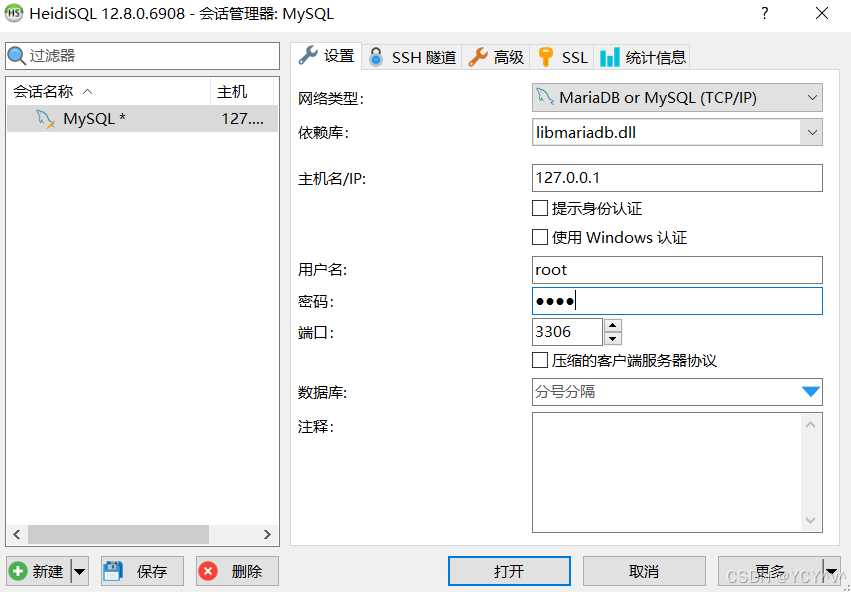This screenshot has width=851, height=592.
Task: Switch to the 高级 advanced tab
Action: (496, 57)
